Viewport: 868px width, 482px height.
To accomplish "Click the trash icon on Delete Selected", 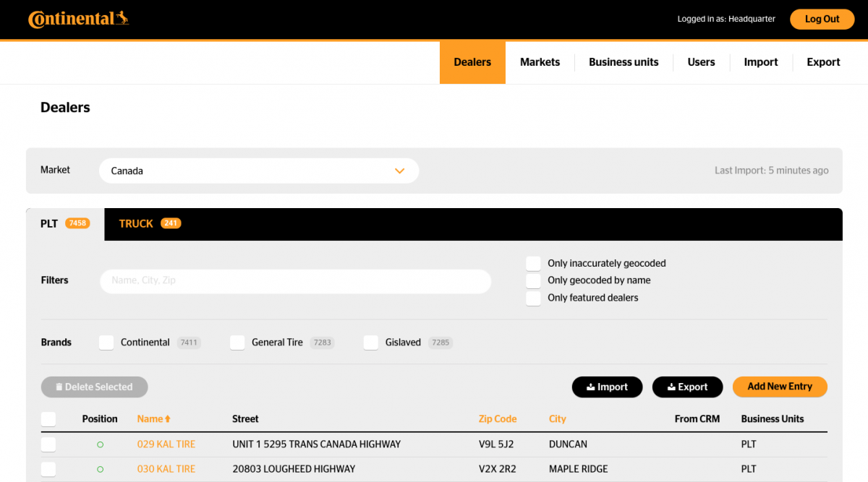I will (x=59, y=387).
